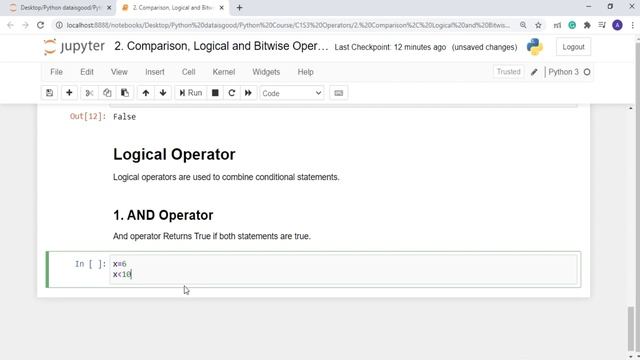Click the (unsaved changes) status text

pos(484,47)
